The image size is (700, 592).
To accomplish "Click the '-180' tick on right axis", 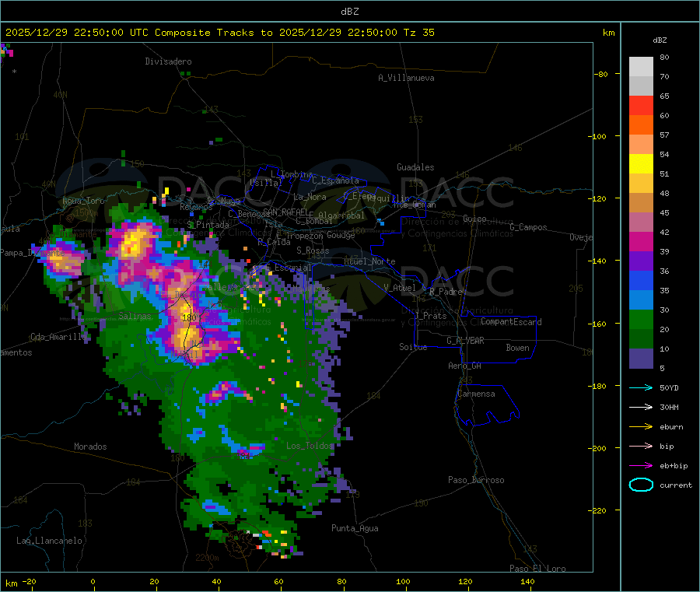I will tap(599, 386).
